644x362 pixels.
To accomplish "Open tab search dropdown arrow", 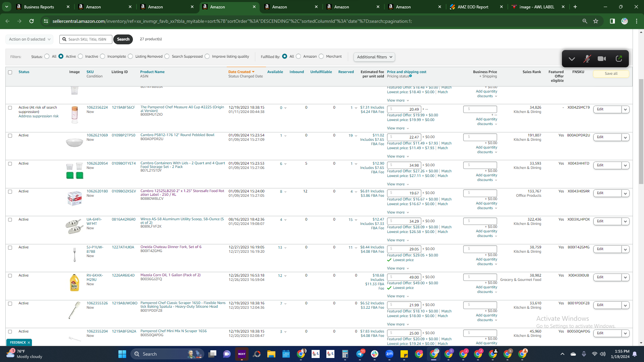I will pyautogui.click(x=7, y=7).
